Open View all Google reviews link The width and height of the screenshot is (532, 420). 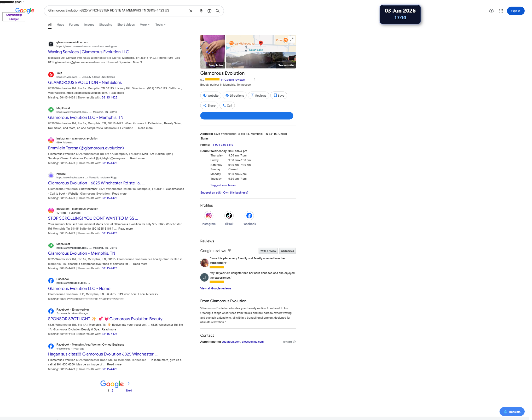[x=216, y=288]
